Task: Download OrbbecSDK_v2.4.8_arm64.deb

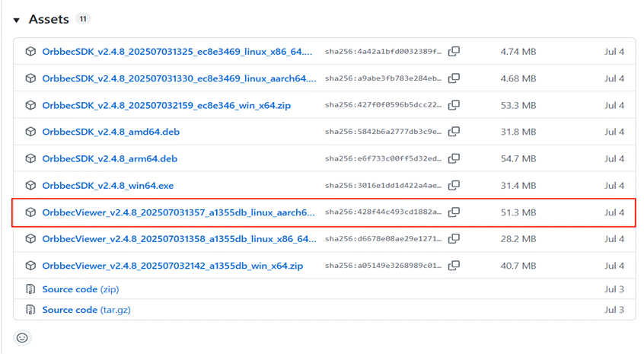Action: [110, 159]
